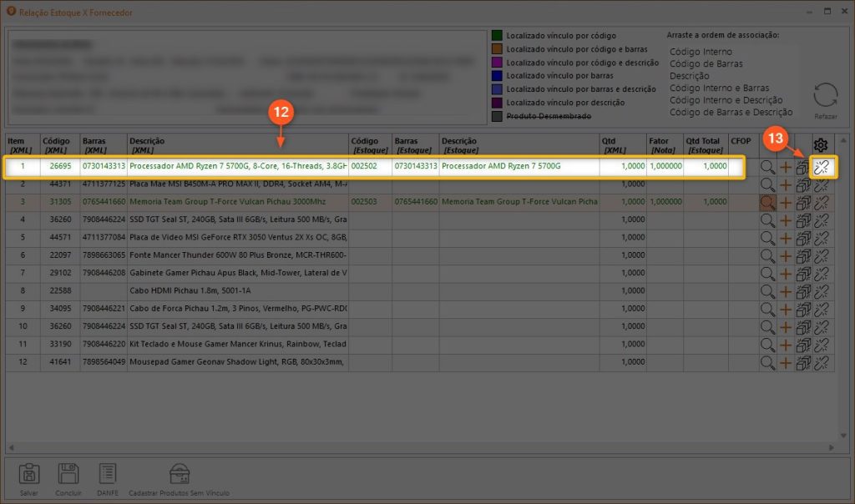The width and height of the screenshot is (855, 504).
Task: Click the orange plus icon in row 7
Action: coord(786,274)
